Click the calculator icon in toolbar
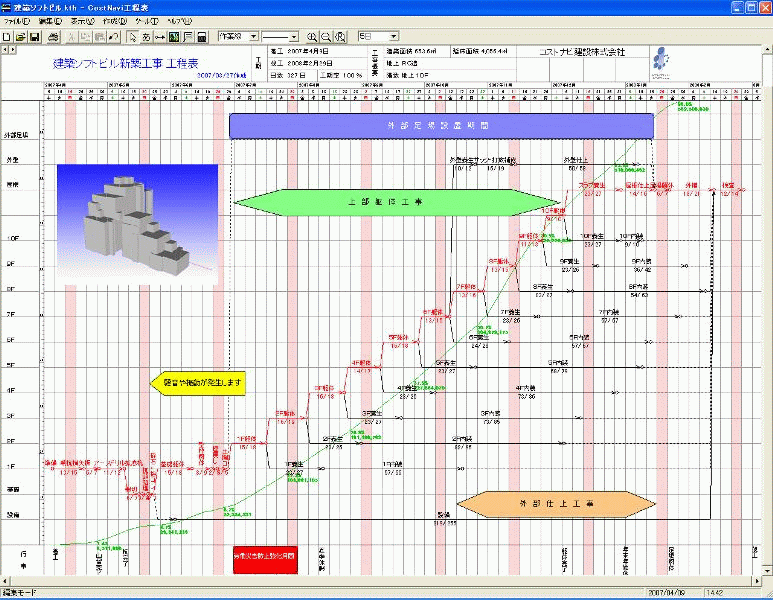Viewport: 773px width, 600px height. click(x=202, y=37)
